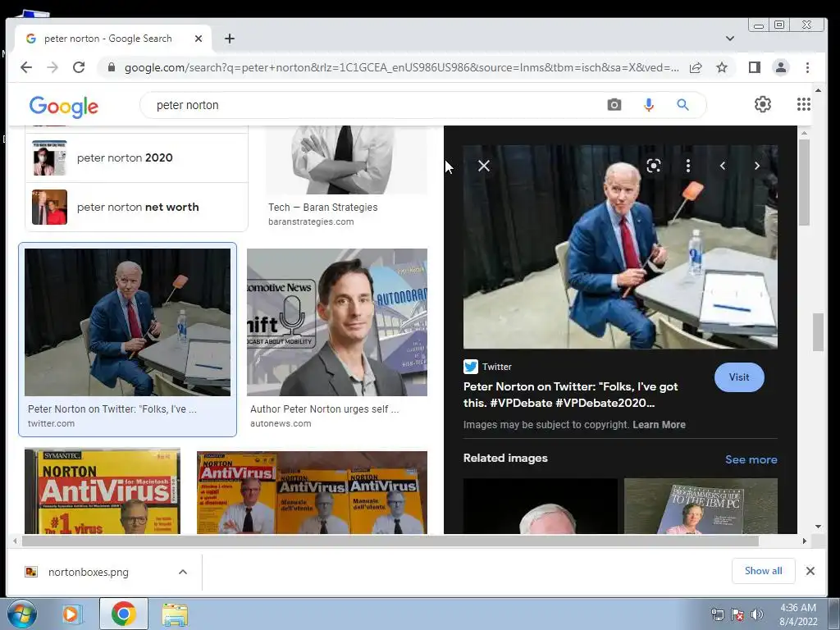Screen dimensions: 840x630
Task: Open Twitter image result thumbnail
Action: (127, 322)
